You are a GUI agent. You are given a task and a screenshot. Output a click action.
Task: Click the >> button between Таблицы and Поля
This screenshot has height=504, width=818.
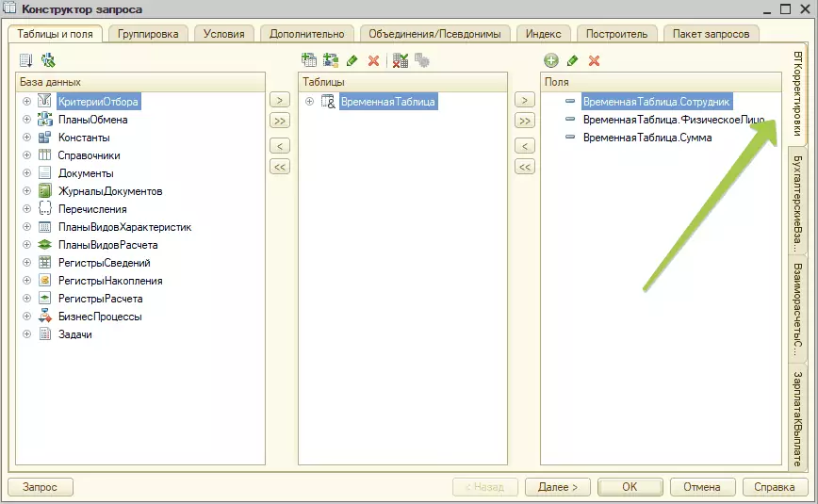pos(525,121)
